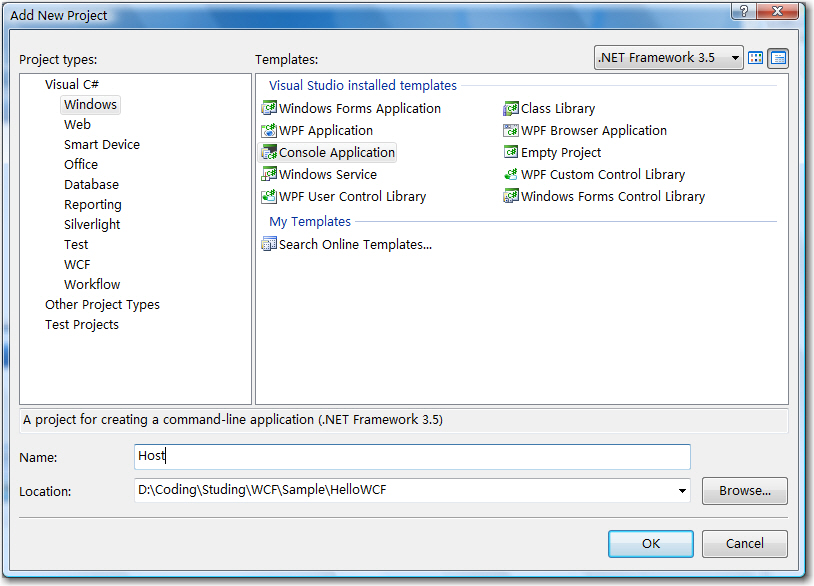
Task: Select the WPF Custom Control Library icon
Action: [511, 174]
